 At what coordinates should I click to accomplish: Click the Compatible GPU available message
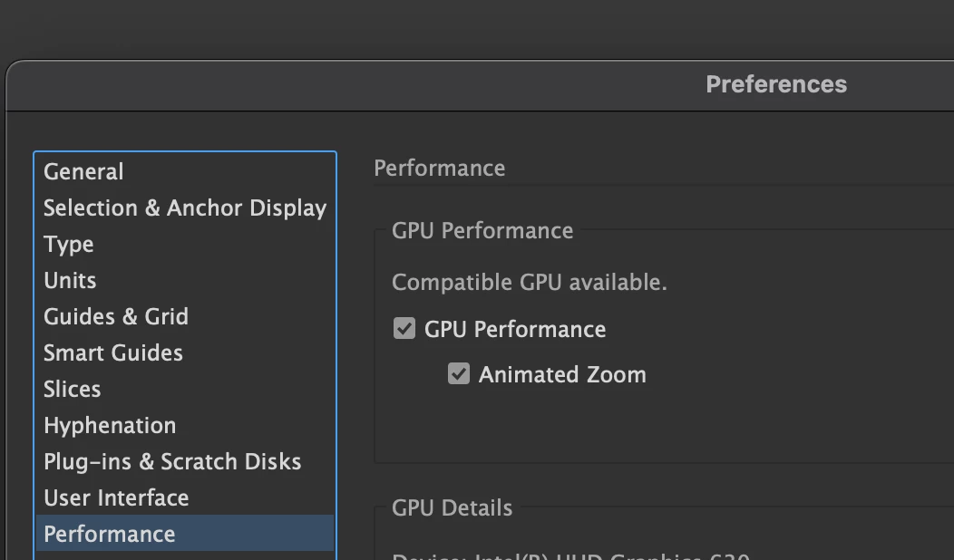pyautogui.click(x=529, y=282)
